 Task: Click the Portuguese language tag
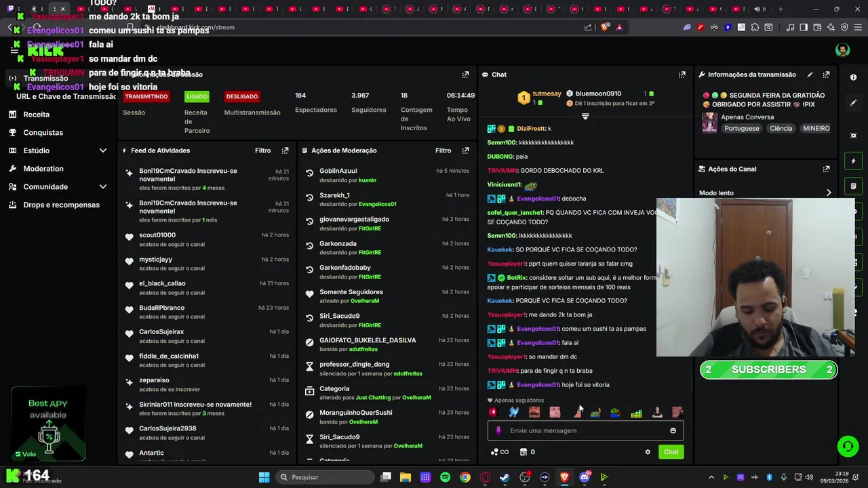742,128
